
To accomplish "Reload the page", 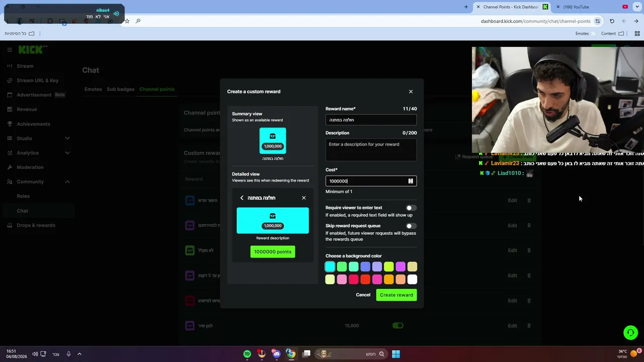I will tap(612, 21).
